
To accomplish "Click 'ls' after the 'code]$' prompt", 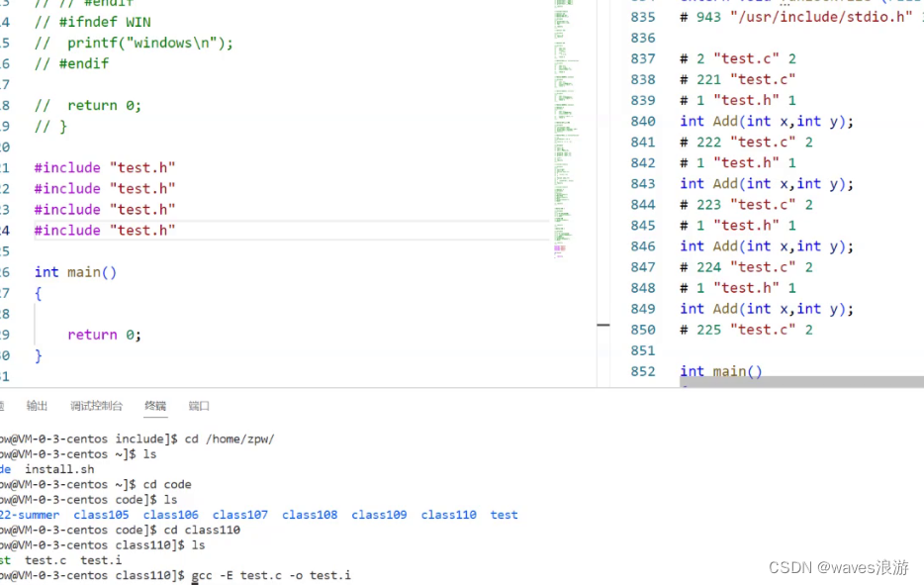I will (170, 500).
